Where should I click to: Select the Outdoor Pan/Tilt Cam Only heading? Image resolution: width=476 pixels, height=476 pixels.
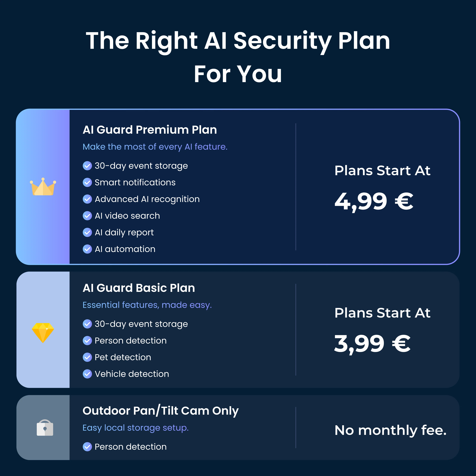(x=161, y=411)
